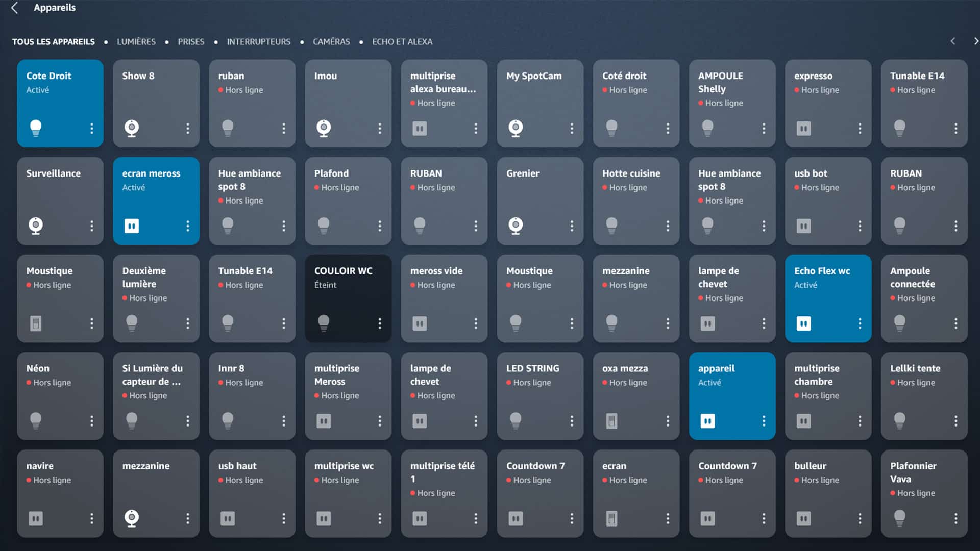The width and height of the screenshot is (980, 551).
Task: Open the three-dot menu on Echo Flex wc
Action: (860, 323)
